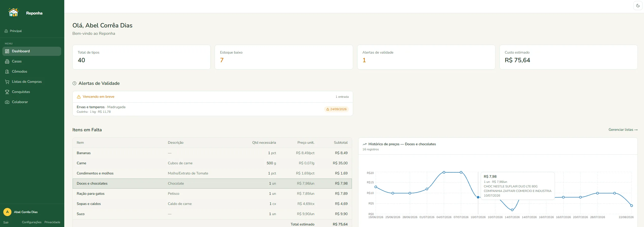
Task: Click the trend arrow icon next to Histórico de preços
Action: (x=365, y=144)
